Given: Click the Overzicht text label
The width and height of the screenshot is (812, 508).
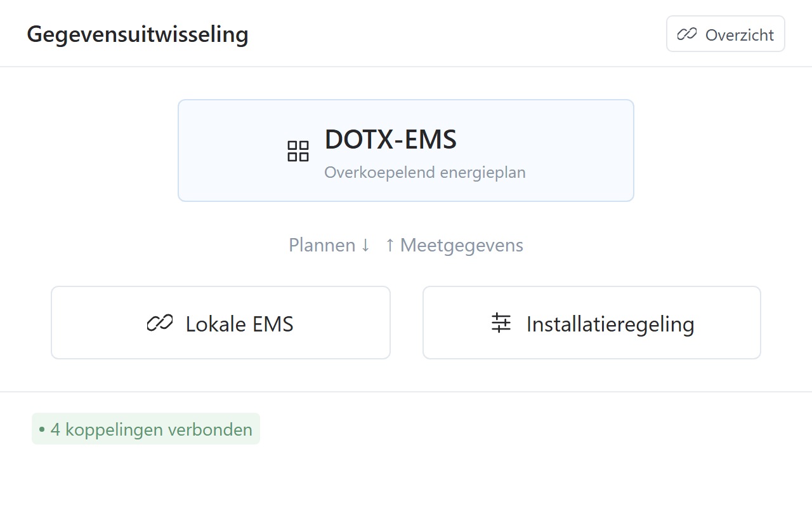Looking at the screenshot, I should 740,35.
